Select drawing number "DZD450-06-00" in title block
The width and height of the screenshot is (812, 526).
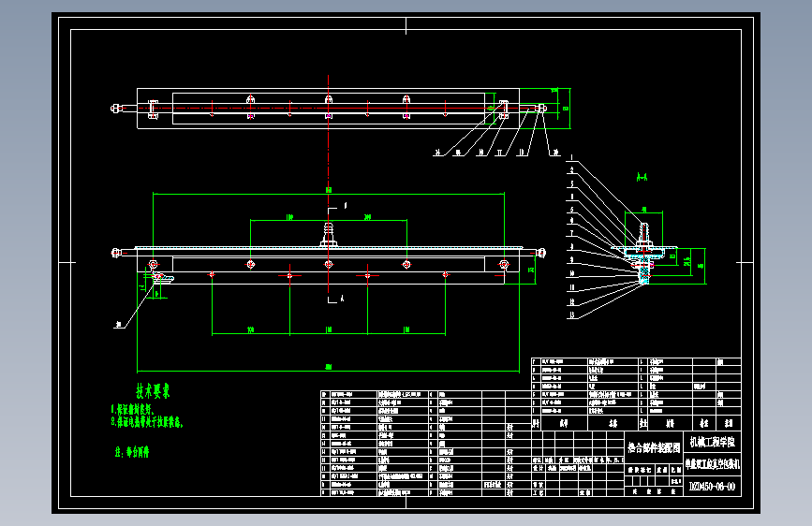tap(713, 487)
